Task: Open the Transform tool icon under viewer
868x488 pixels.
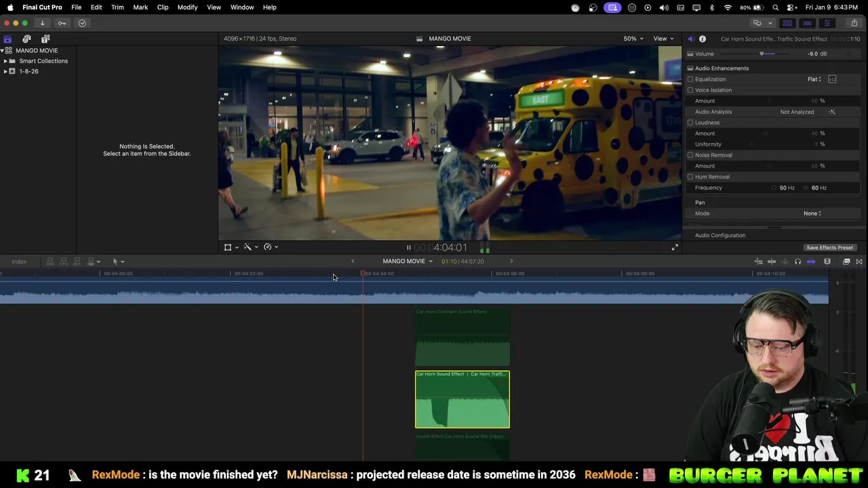Action: click(x=228, y=247)
